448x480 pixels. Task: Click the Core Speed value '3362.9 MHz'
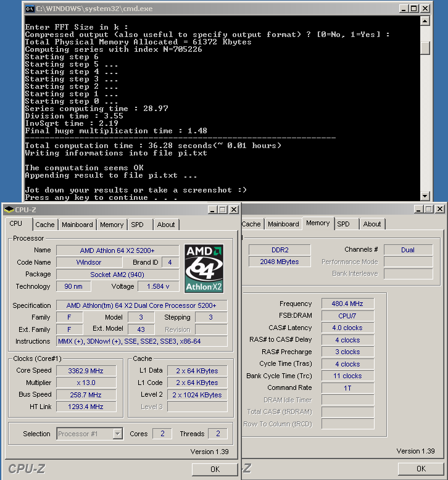(86, 371)
